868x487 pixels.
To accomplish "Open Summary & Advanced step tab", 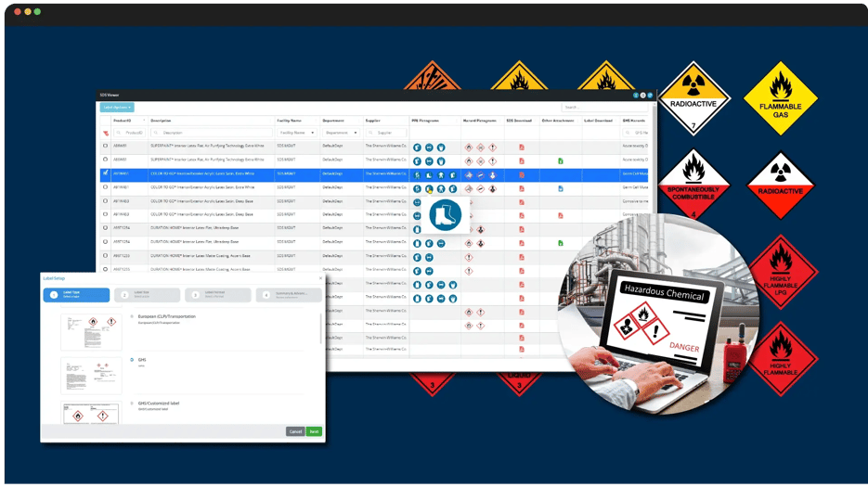I will click(x=289, y=295).
